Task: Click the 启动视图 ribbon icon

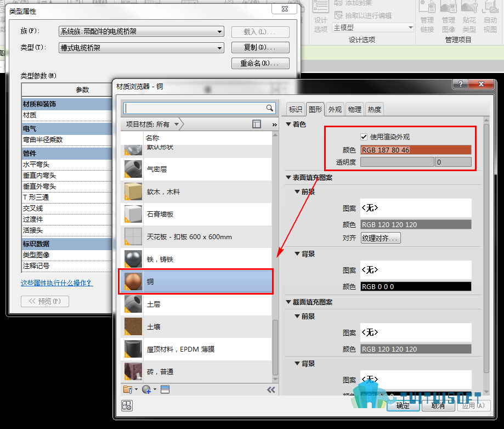Action: click(x=490, y=16)
